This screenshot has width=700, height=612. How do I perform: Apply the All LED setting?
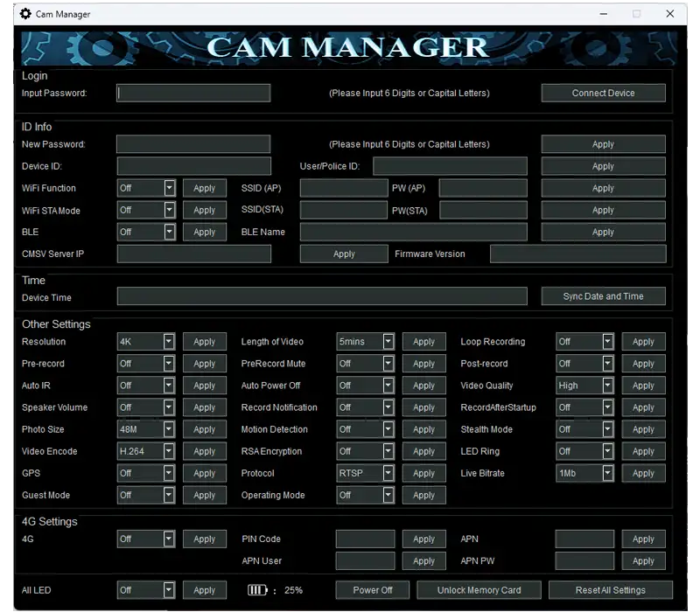[x=205, y=590]
